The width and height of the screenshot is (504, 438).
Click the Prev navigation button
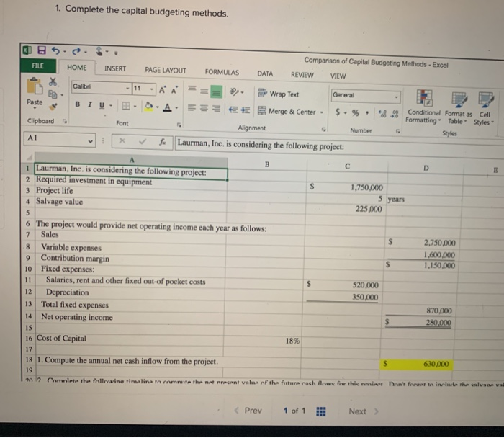pos(248,411)
